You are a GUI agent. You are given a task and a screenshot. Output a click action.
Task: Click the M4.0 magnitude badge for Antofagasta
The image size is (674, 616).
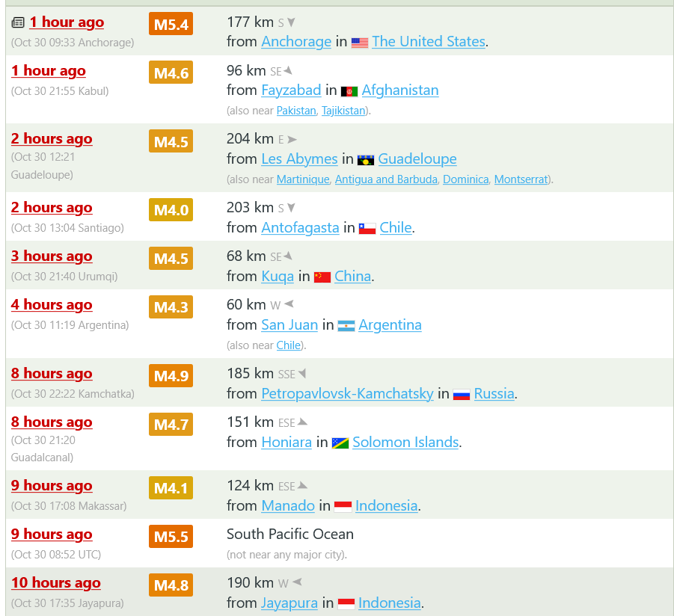tap(171, 211)
